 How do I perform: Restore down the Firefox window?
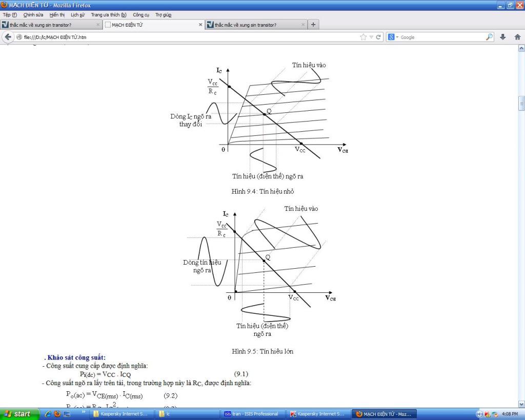(510, 5)
